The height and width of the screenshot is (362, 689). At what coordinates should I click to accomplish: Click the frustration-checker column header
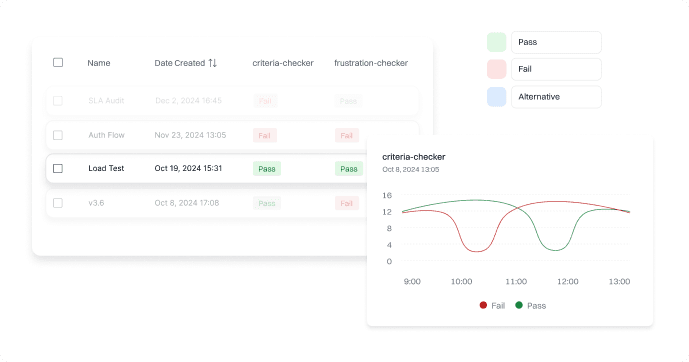pos(371,63)
